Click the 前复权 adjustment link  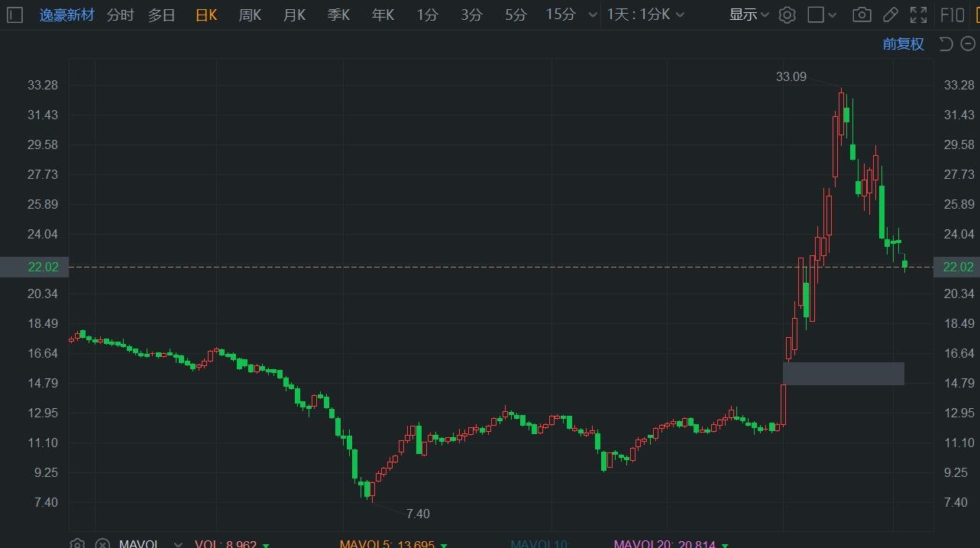tap(903, 44)
